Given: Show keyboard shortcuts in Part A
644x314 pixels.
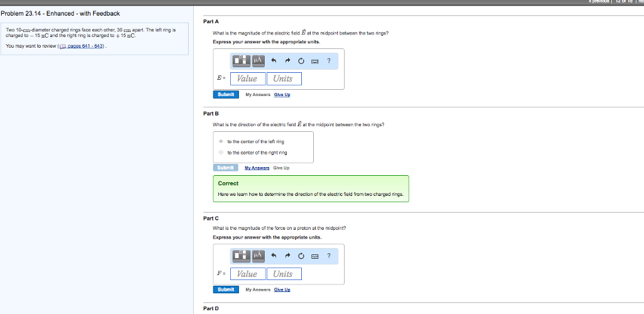Looking at the screenshot, I should click(315, 62).
